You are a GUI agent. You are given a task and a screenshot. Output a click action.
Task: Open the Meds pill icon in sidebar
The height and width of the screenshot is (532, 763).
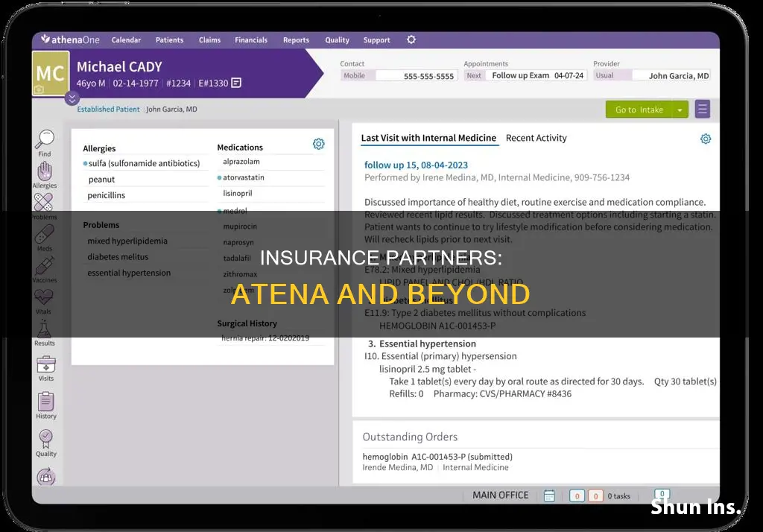(x=44, y=235)
